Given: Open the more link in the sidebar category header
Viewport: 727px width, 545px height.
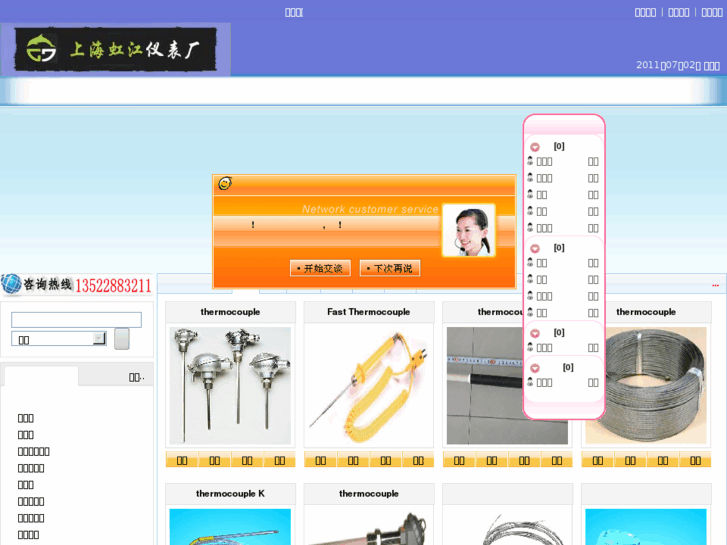Looking at the screenshot, I should pos(136,378).
